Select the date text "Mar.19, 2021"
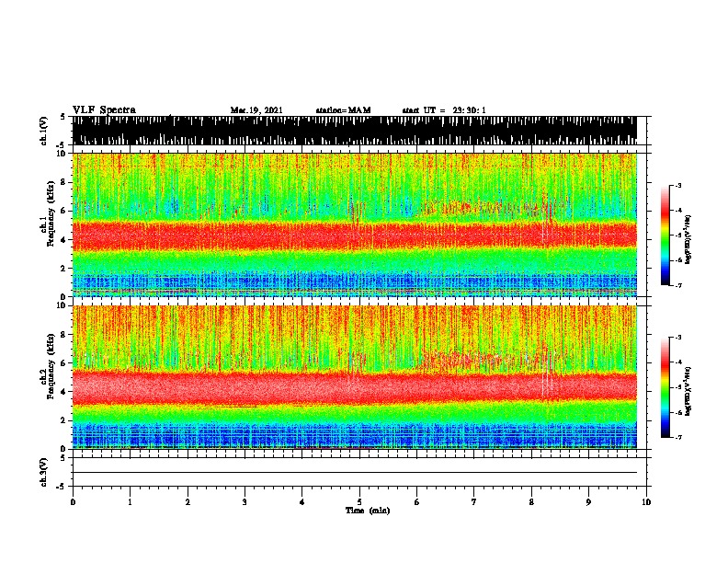728x563 pixels. coord(256,110)
